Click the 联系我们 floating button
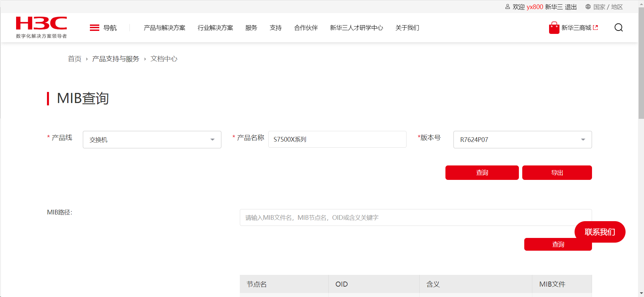Viewport: 644px width, 297px height. click(x=600, y=232)
